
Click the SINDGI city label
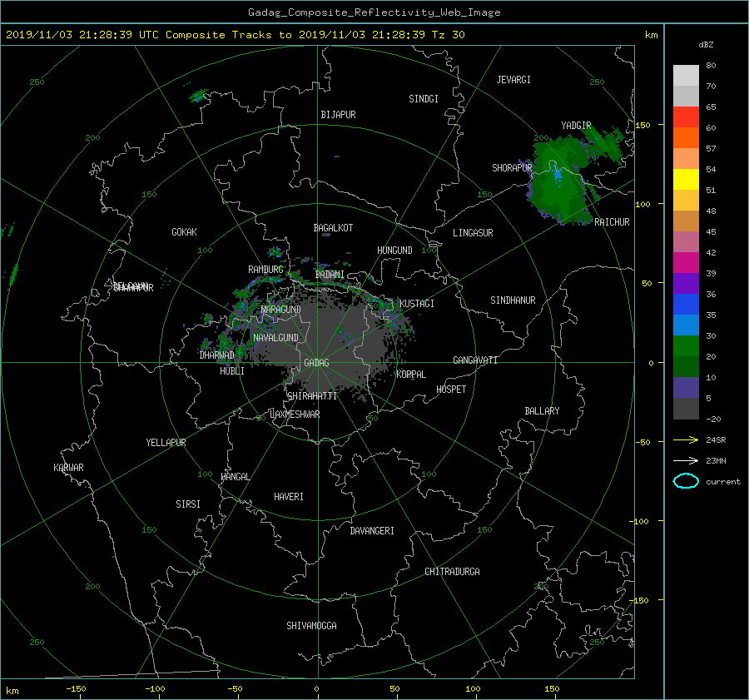coord(424,99)
